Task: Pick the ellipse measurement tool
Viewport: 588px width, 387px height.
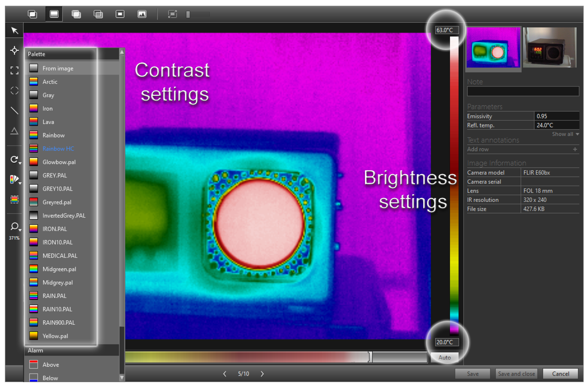Action: [x=14, y=91]
